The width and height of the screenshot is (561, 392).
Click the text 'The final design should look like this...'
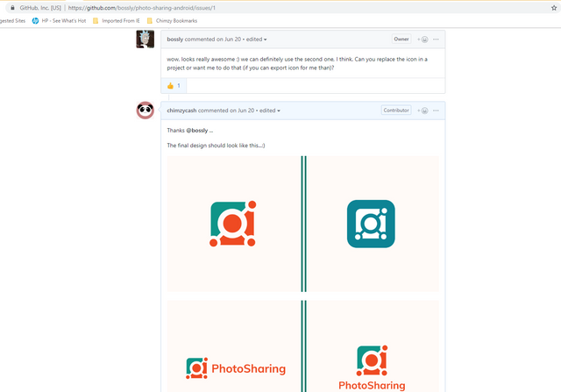216,146
